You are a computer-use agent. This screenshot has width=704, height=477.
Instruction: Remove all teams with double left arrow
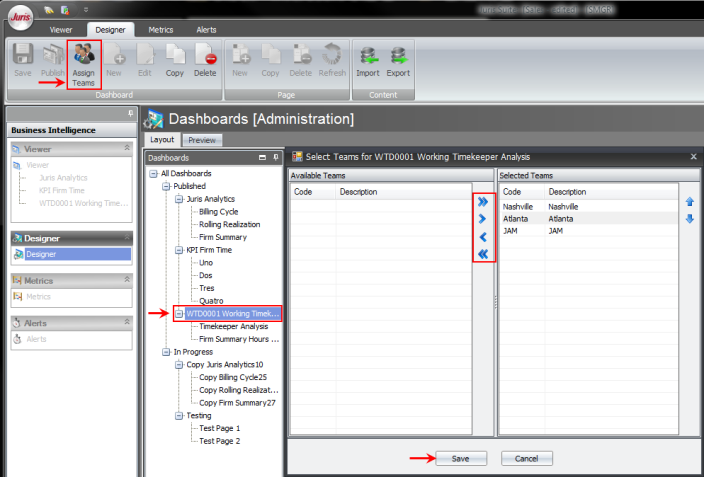(x=483, y=254)
